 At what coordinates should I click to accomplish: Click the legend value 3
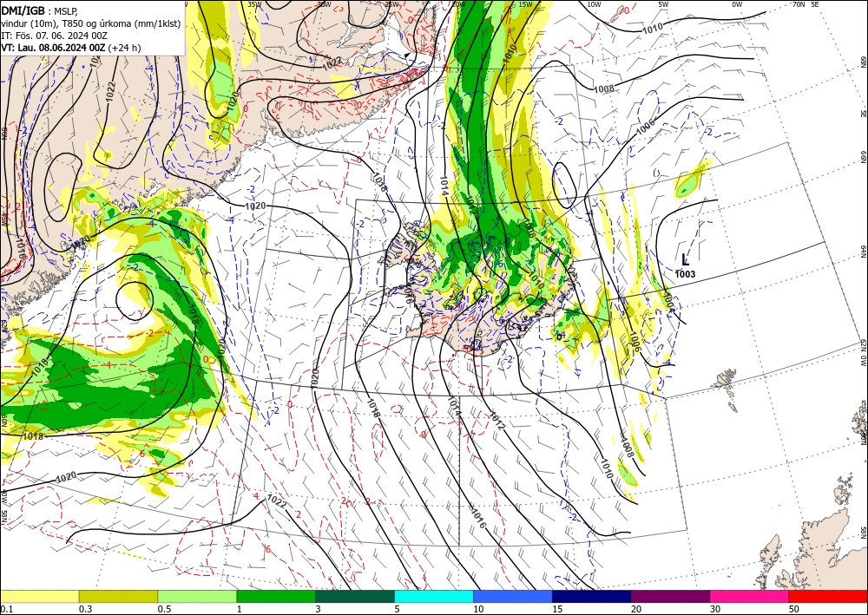point(319,609)
